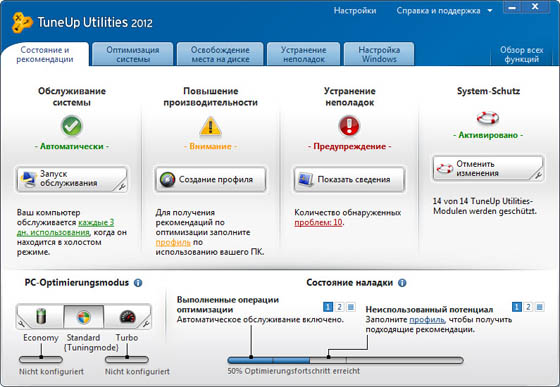Click the optimization progress bar
Image resolution: width=560 pixels, height=387 pixels.
click(x=345, y=360)
